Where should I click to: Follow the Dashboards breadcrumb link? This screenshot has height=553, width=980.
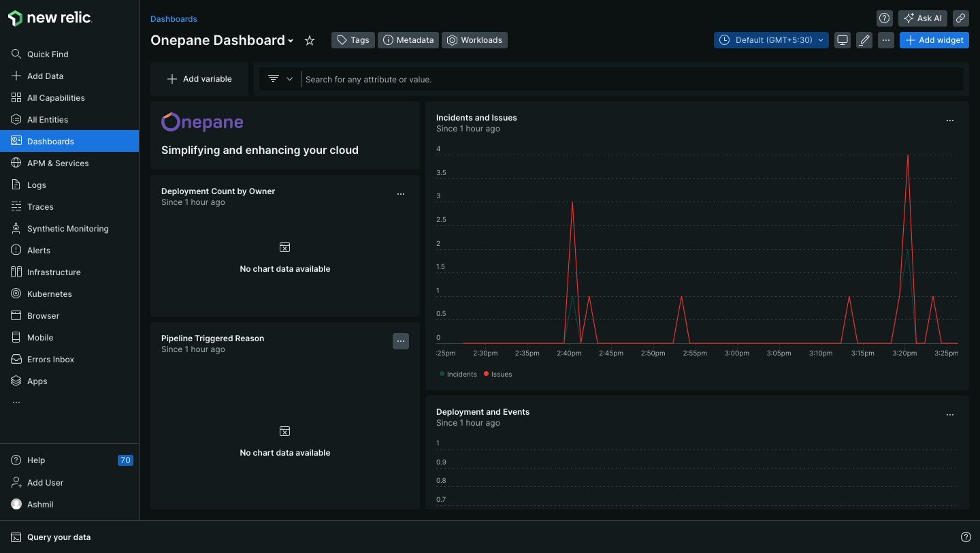coord(174,19)
